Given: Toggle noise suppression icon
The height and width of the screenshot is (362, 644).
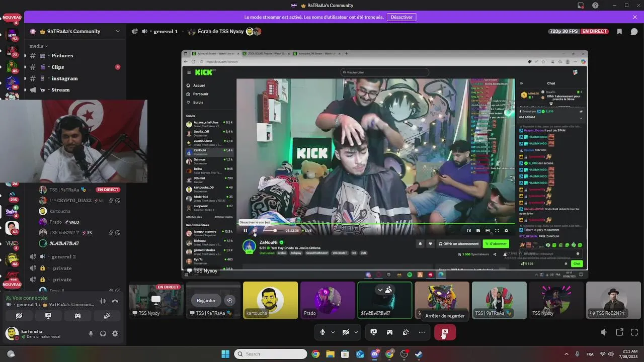Looking at the screenshot, I should 103,301.
